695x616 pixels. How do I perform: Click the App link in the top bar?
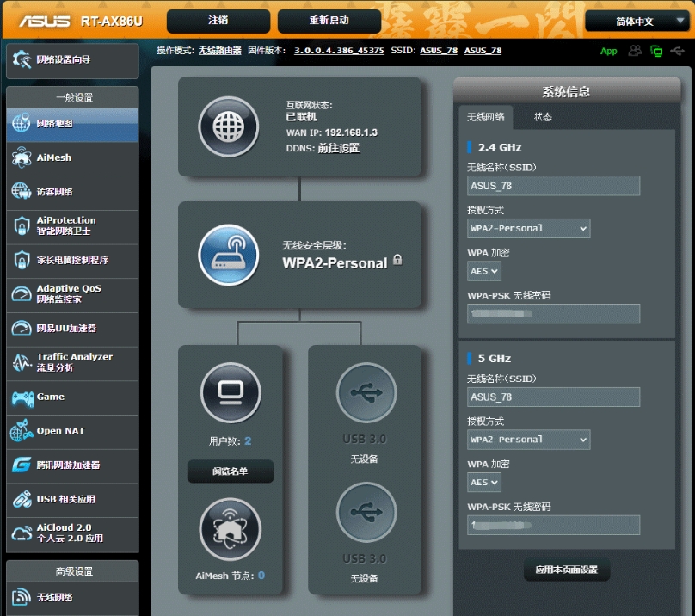click(x=609, y=51)
